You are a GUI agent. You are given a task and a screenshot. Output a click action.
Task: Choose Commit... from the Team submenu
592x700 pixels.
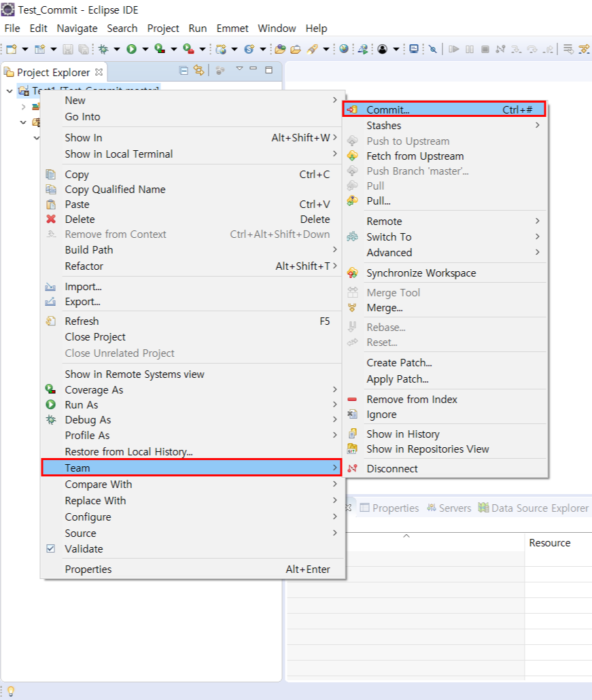click(x=445, y=109)
